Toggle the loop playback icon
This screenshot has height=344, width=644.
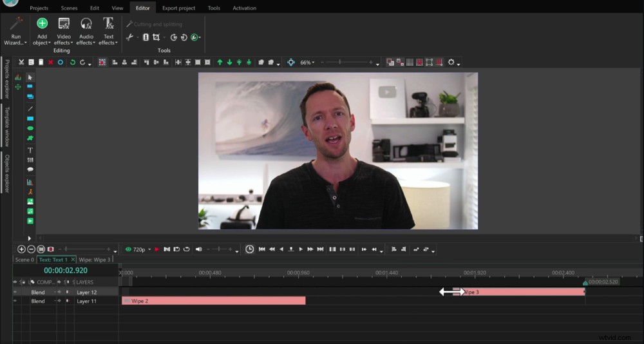pyautogui.click(x=187, y=249)
